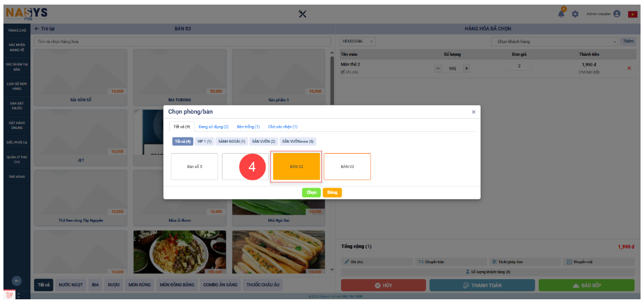This screenshot has height=301, width=644.
Task: Open settings via the gear icon
Action: coord(574,14)
